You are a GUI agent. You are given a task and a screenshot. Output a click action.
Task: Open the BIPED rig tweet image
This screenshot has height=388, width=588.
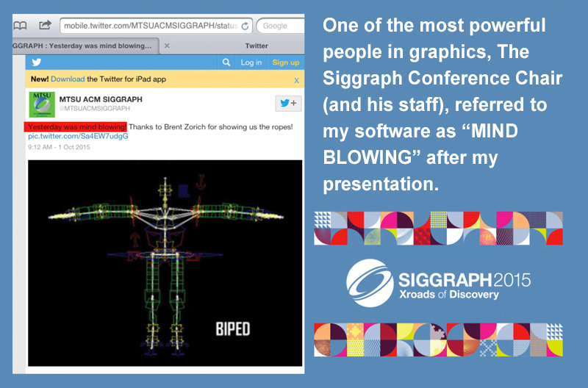coord(165,263)
